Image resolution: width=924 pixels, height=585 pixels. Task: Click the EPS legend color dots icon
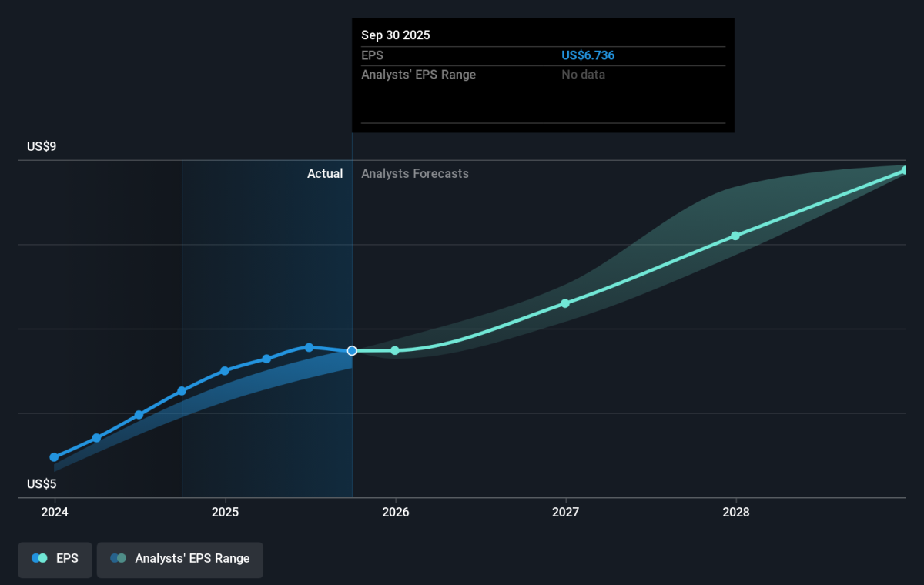(x=40, y=559)
